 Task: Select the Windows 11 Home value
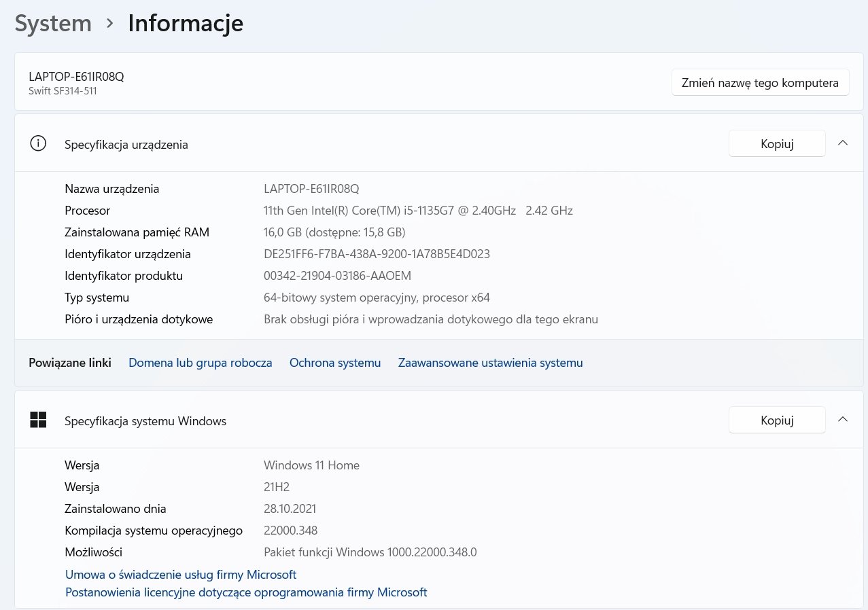pyautogui.click(x=311, y=465)
